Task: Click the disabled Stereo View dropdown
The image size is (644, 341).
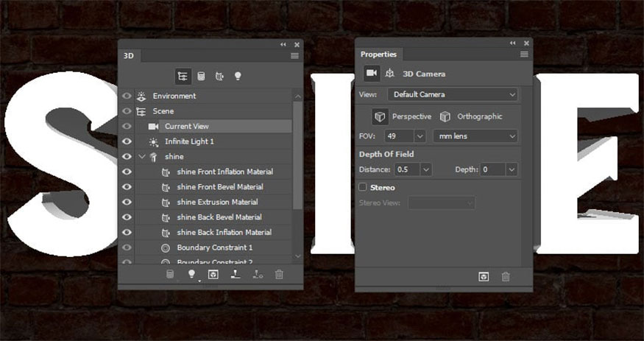Action: (x=442, y=203)
